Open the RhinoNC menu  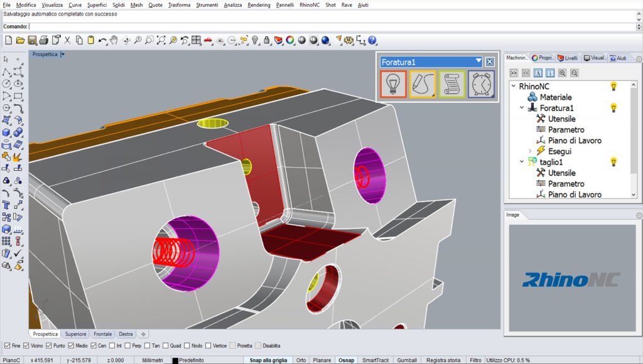(x=310, y=5)
